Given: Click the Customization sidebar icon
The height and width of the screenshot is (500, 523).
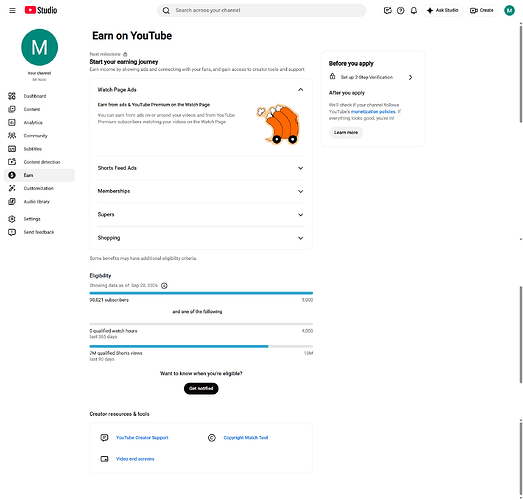Looking at the screenshot, I should point(12,188).
